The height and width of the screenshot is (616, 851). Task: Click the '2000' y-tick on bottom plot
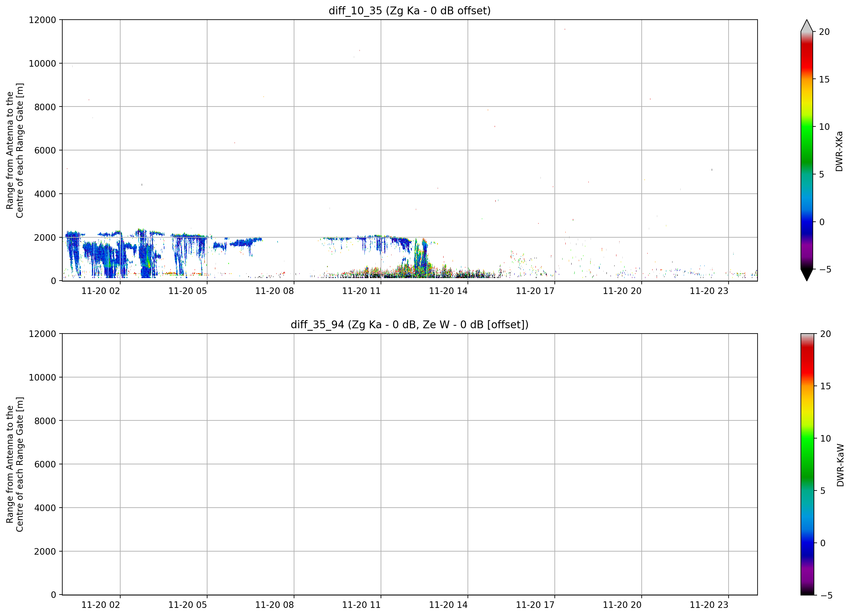pyautogui.click(x=45, y=552)
